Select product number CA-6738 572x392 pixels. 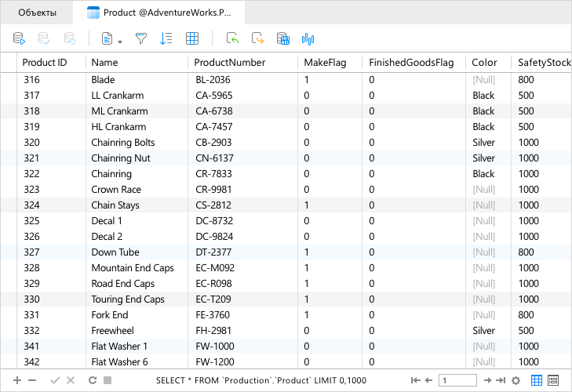tap(242, 111)
